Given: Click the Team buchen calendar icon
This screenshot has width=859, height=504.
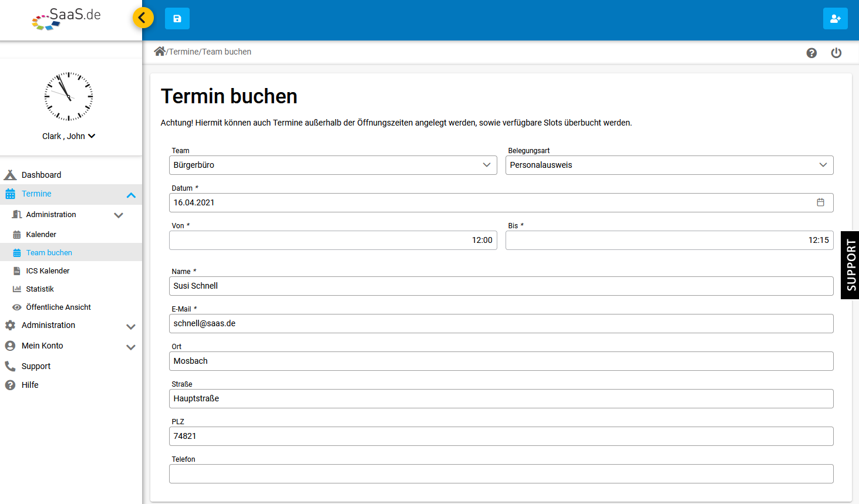Looking at the screenshot, I should [17, 253].
